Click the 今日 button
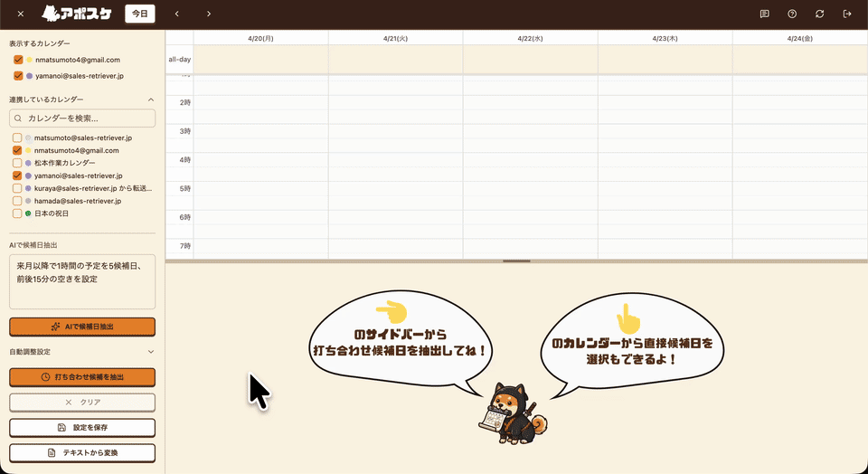The image size is (868, 474). point(140,14)
